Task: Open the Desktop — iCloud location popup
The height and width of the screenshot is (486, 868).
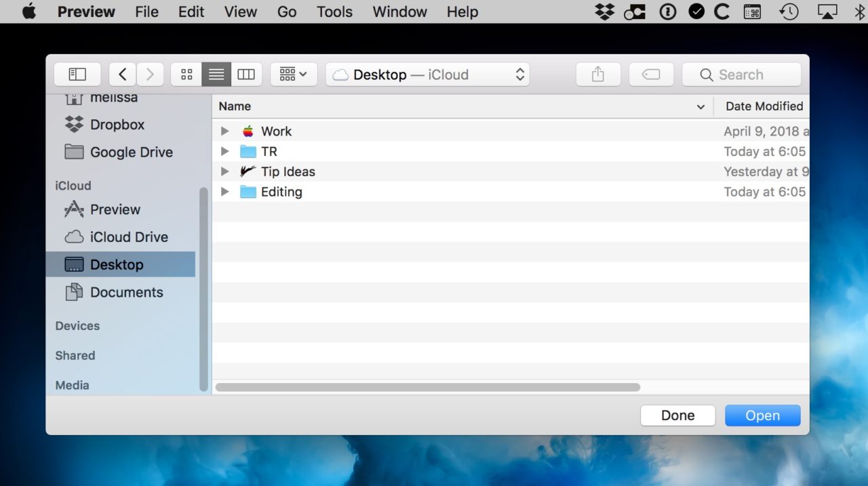Action: pos(427,75)
